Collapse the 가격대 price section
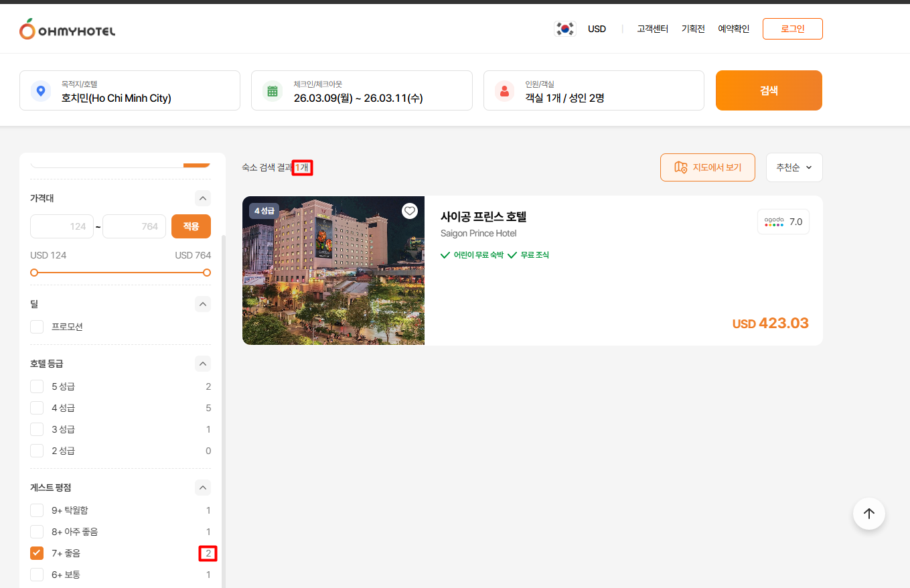This screenshot has height=588, width=910. [203, 198]
